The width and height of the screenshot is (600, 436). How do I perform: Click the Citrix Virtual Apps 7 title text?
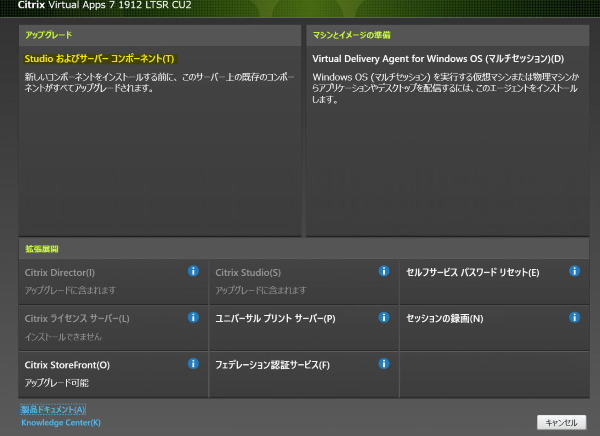click(x=104, y=5)
